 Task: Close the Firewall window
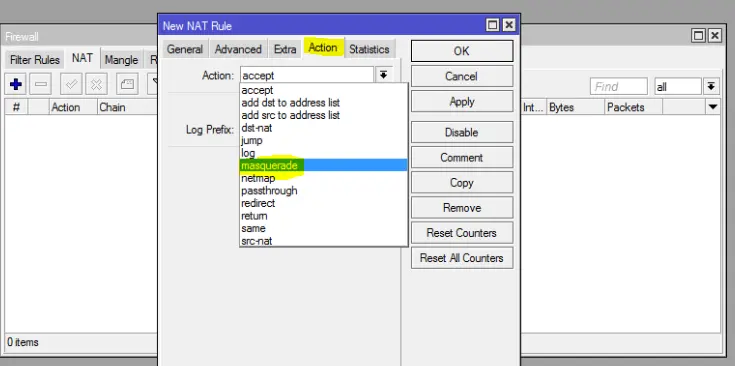click(714, 36)
